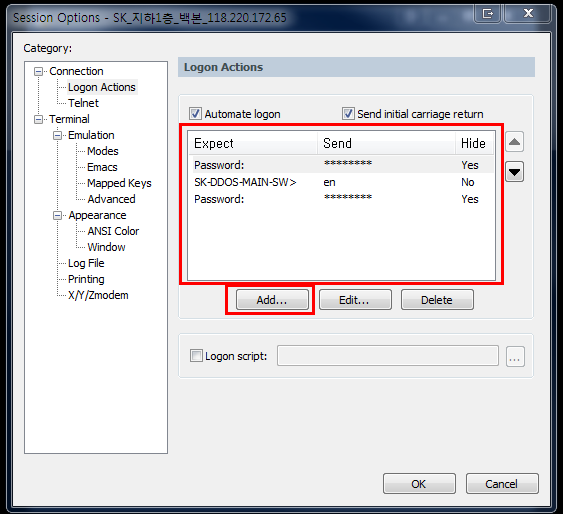The image size is (563, 514).
Task: Open the X/Y/Zmodem category
Action: click(98, 295)
